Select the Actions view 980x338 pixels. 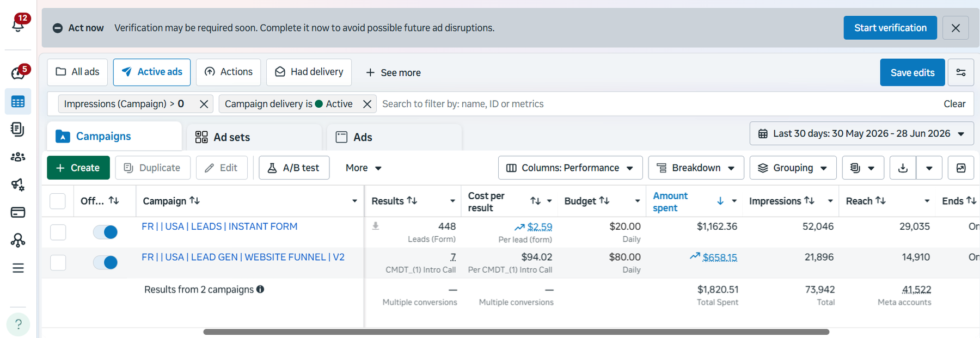[x=228, y=72]
